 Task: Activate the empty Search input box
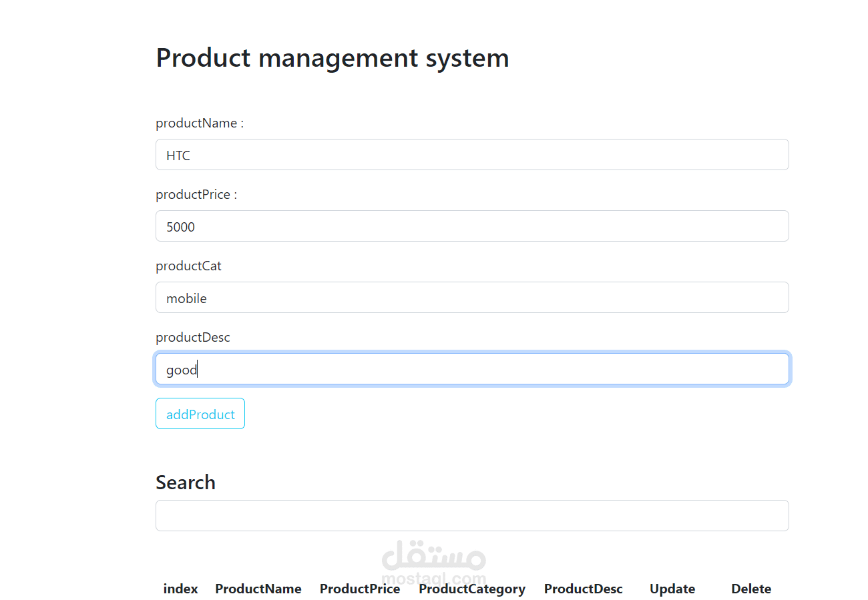pyautogui.click(x=472, y=516)
